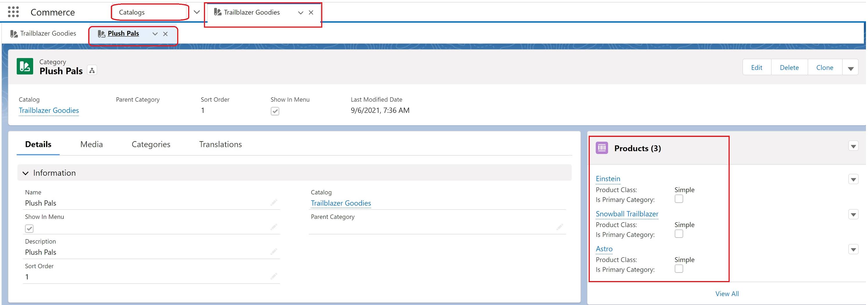The image size is (868, 305).
Task: Toggle Is Primary Category for Snowball Trailblazer
Action: (x=678, y=234)
